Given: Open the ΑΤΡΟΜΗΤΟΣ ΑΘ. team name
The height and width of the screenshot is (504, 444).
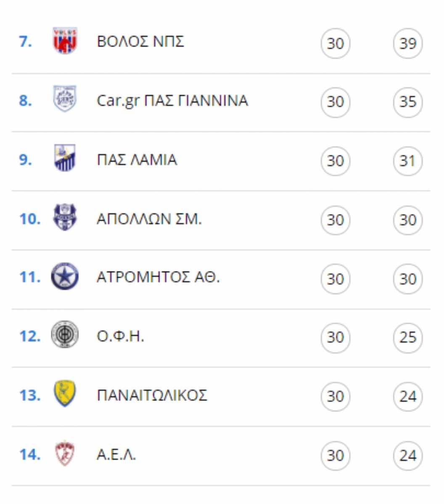Looking at the screenshot, I should 158,277.
